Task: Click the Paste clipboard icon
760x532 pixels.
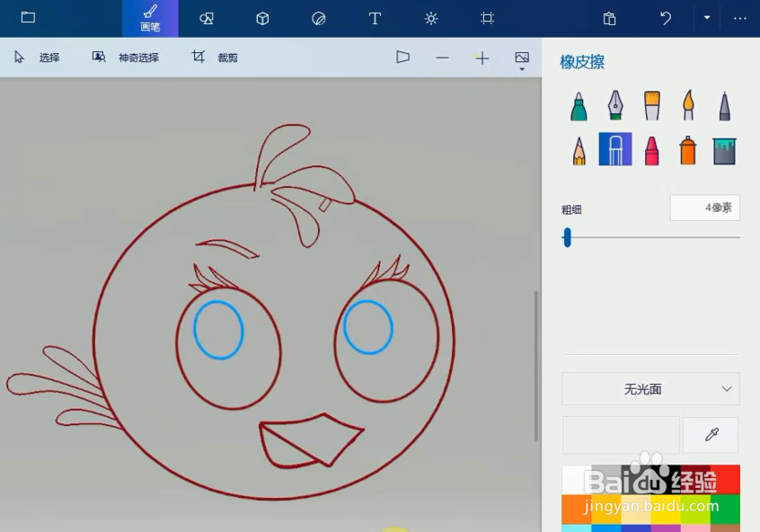Action: [609, 19]
